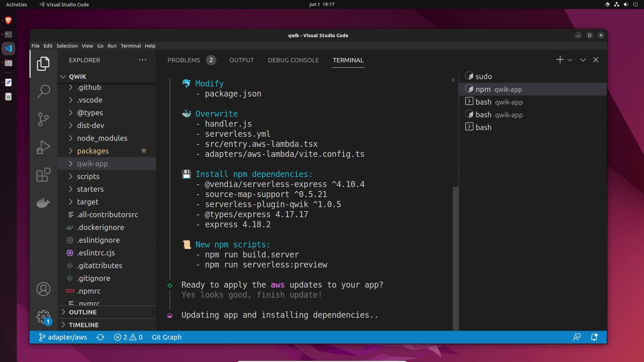Open the Extensions view
This screenshot has height=362, width=644.
coord(43,175)
